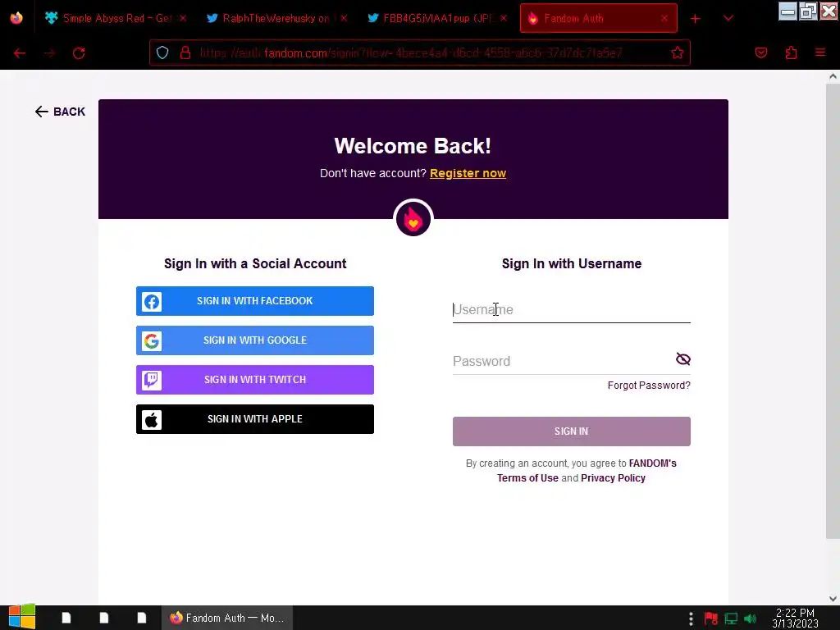The width and height of the screenshot is (840, 630).
Task: Click scrollbar down arrow
Action: click(x=833, y=598)
